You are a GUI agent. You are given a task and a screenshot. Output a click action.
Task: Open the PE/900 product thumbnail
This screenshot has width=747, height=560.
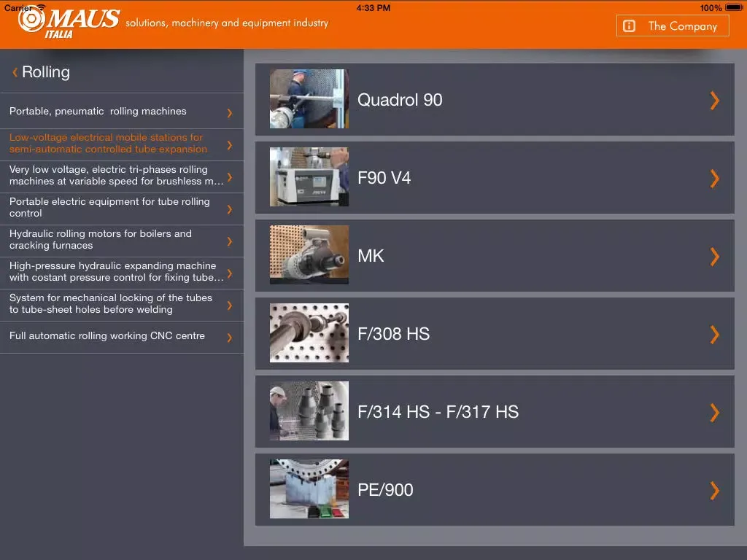tap(309, 489)
